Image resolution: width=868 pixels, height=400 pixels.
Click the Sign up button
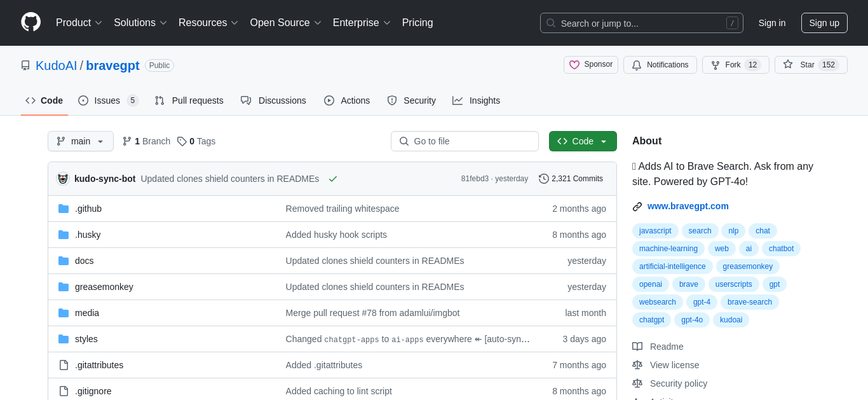(824, 23)
